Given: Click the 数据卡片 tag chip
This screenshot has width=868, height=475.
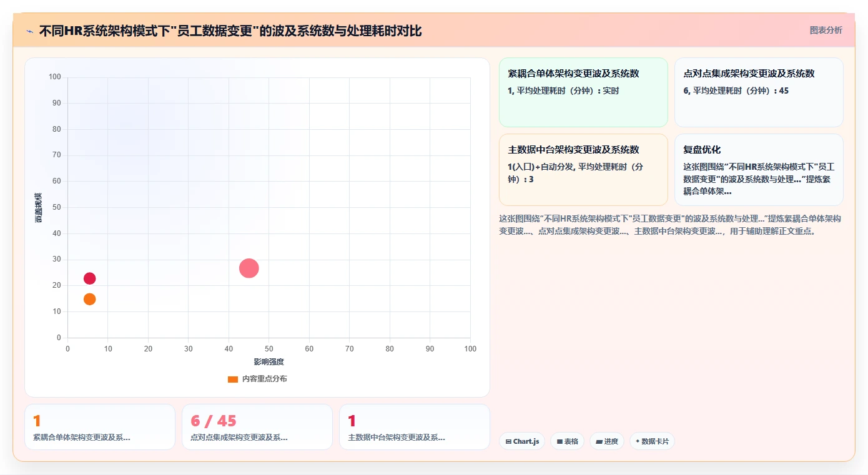Looking at the screenshot, I should click(652, 441).
